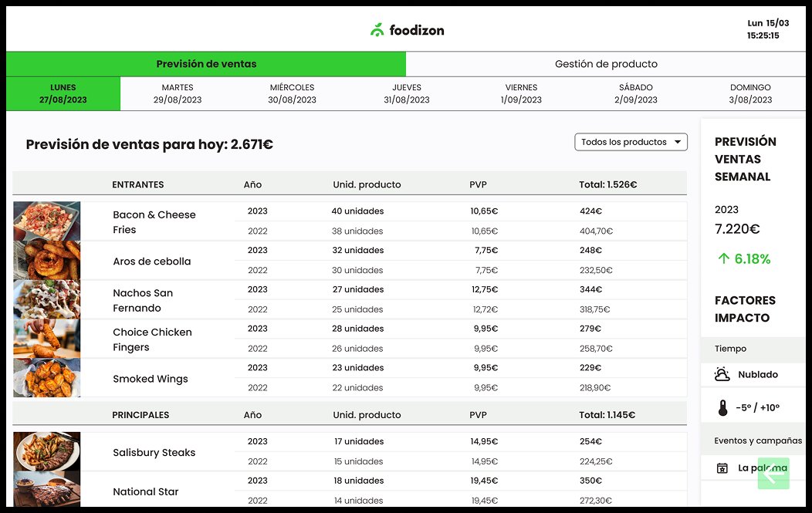Image resolution: width=812 pixels, height=513 pixels.
Task: Click the cloudy weather icon next to Nublado
Action: pos(722,374)
